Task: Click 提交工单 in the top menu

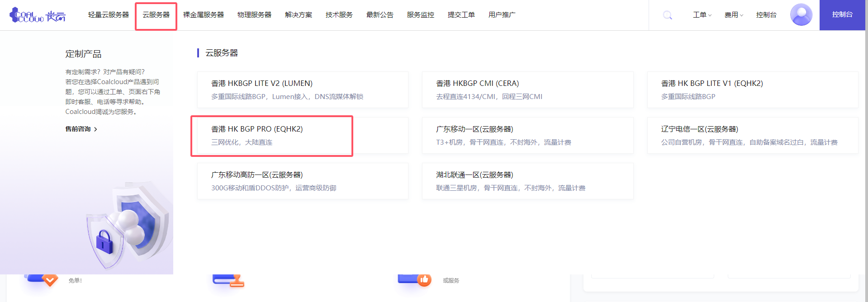Action: (461, 15)
